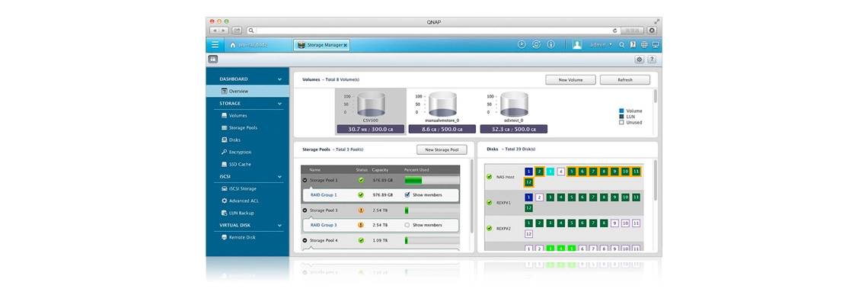Screen dimensions: 868x305
Task: Click the New Storage Pool button
Action: [x=442, y=149]
